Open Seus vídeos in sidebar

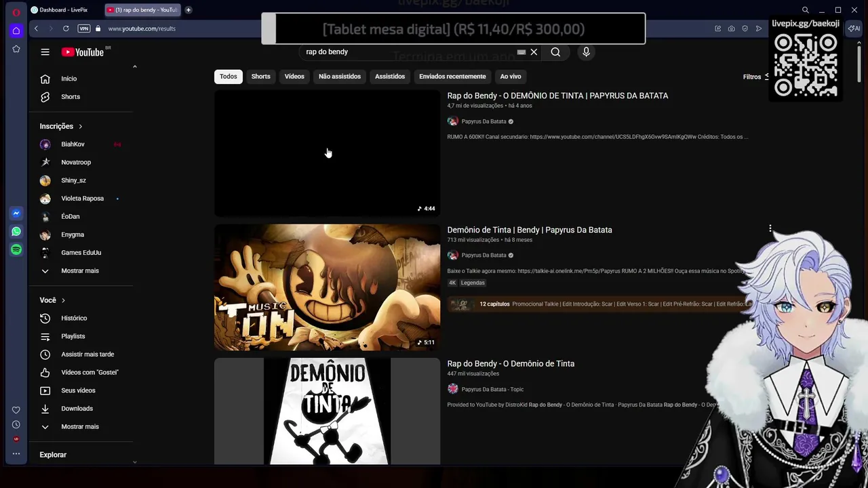click(81, 390)
